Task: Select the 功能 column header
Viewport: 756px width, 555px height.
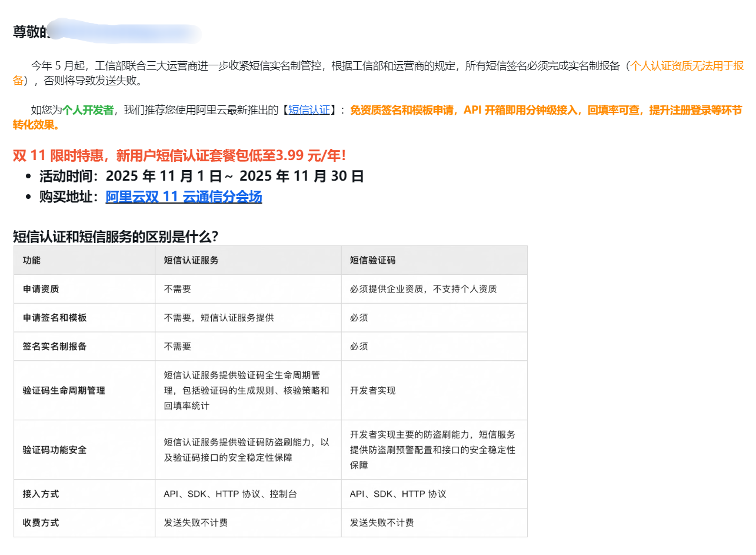Action: (32, 260)
